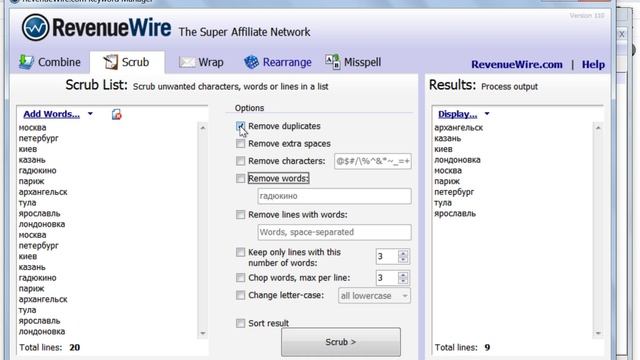Increase the Keep only lines word count
Image resolution: width=640 pixels, height=360 pixels.
[x=403, y=253]
